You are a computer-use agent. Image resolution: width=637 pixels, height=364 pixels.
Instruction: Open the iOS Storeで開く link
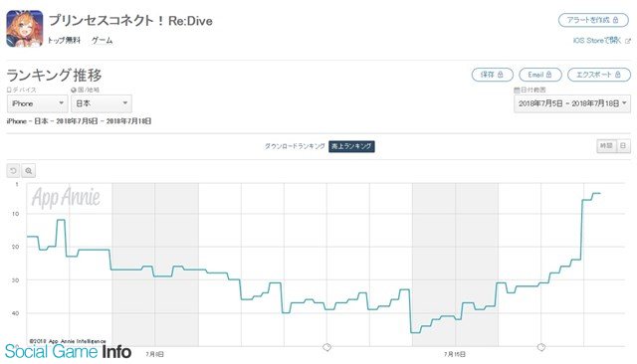point(601,41)
